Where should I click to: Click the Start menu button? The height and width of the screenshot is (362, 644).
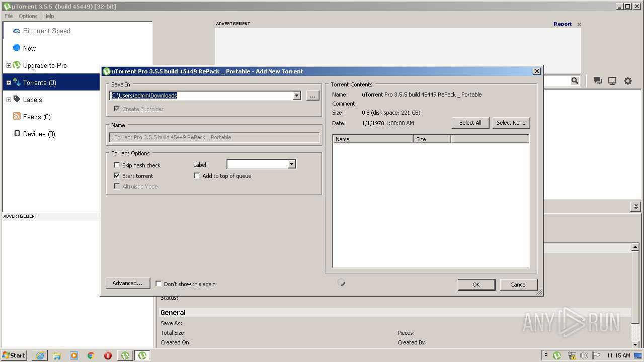14,355
